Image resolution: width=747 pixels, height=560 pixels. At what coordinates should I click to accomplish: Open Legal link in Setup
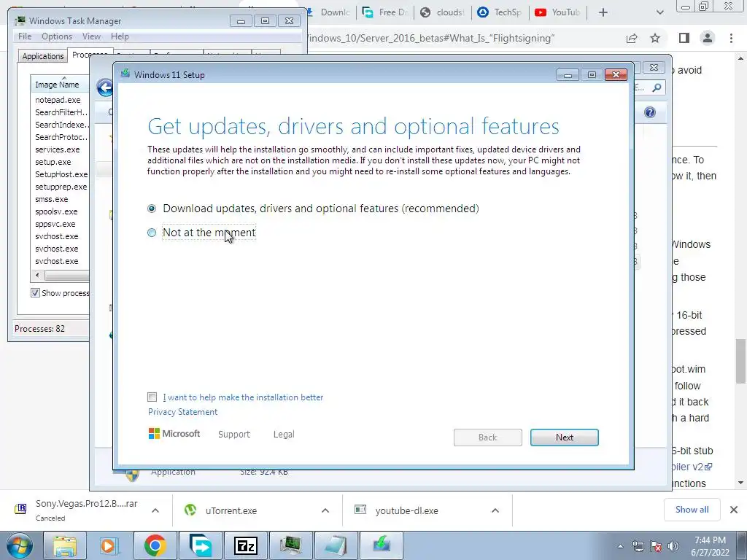[x=284, y=435]
